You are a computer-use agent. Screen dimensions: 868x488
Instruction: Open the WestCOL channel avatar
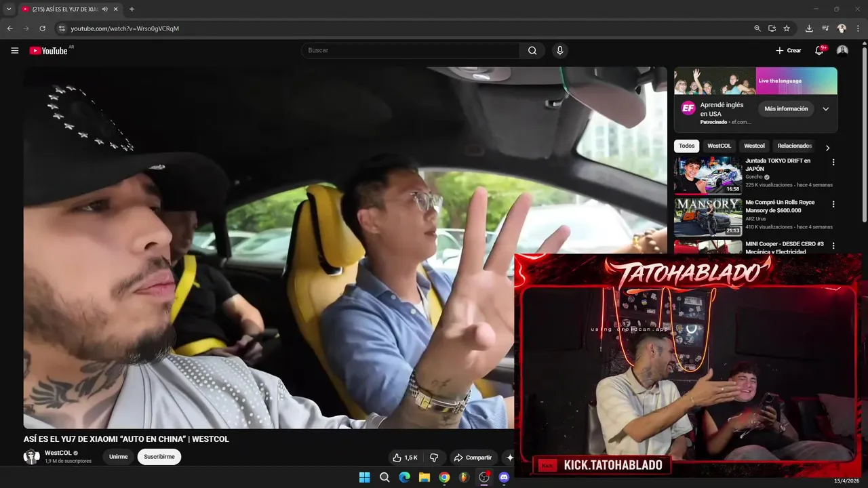[x=31, y=457]
